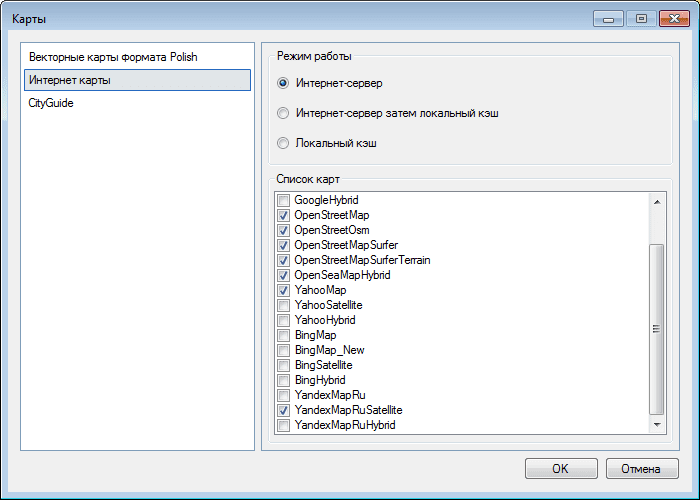Screen dimensions: 700x500
Task: Enable GoogleHybrid map checkbox
Action: pos(284,201)
